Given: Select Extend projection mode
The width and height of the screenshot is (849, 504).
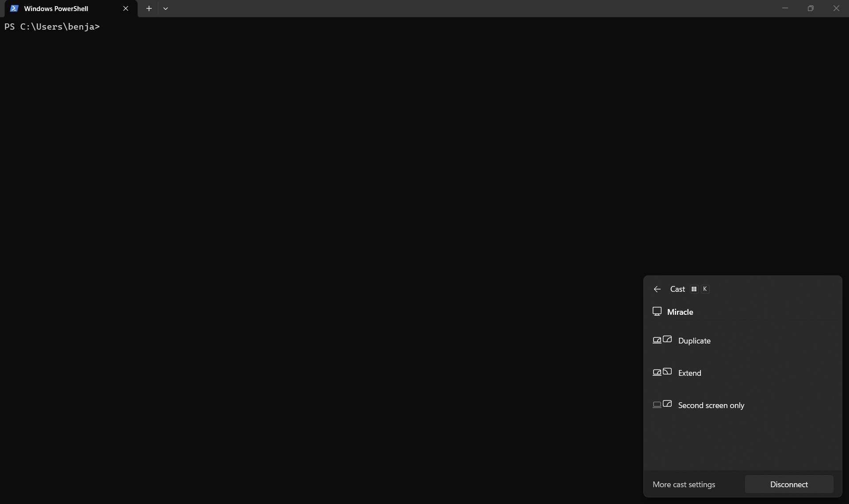Looking at the screenshot, I should [689, 373].
